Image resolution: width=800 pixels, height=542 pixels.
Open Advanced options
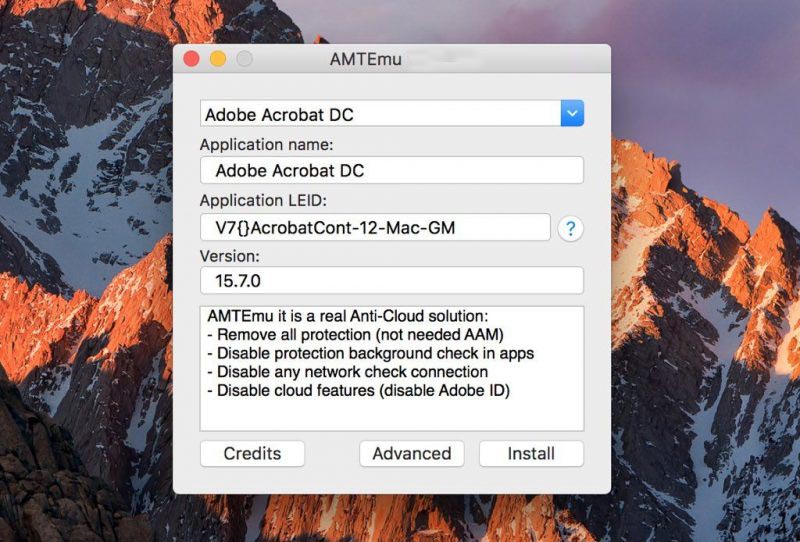click(x=412, y=453)
